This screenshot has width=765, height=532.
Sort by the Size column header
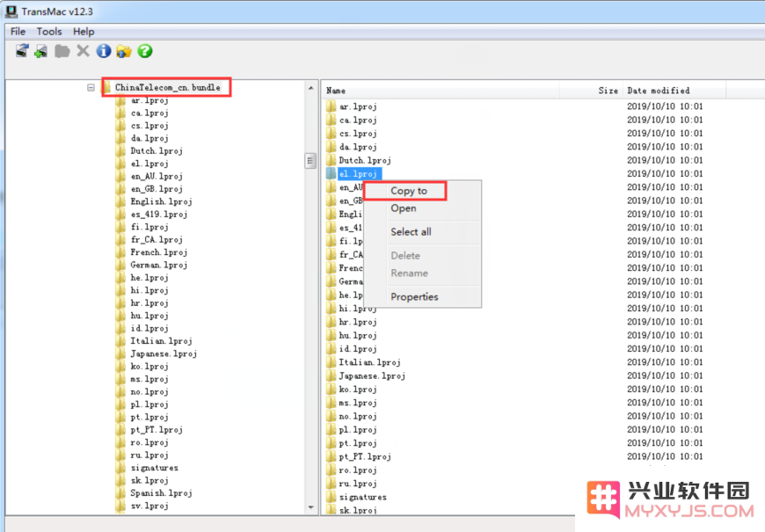tap(591, 91)
